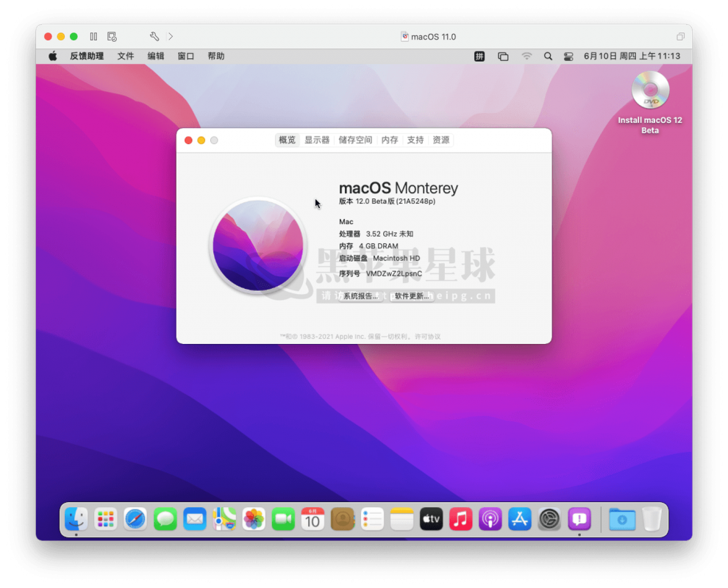Open the Podcasts app in the Dock

(490, 519)
